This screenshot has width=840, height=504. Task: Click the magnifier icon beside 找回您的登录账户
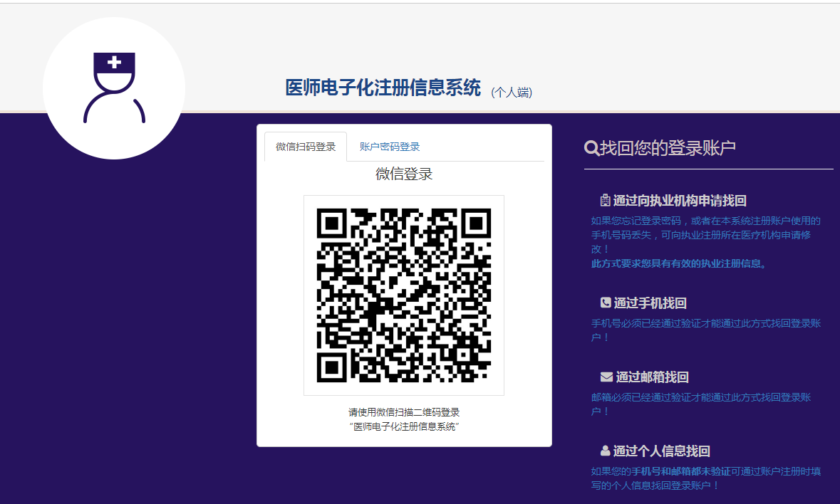[591, 148]
